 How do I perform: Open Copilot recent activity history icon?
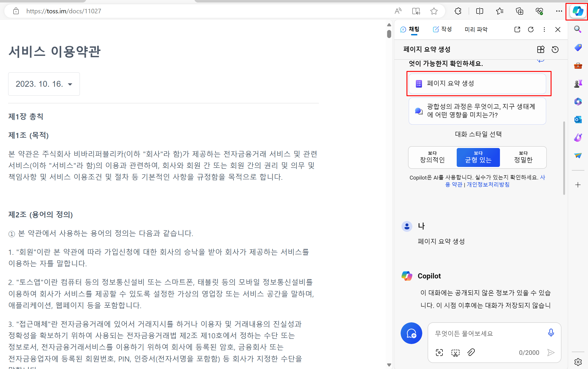555,50
